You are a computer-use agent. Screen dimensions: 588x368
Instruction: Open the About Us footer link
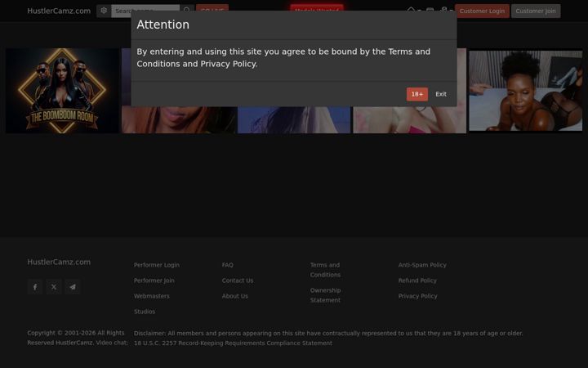click(234, 296)
